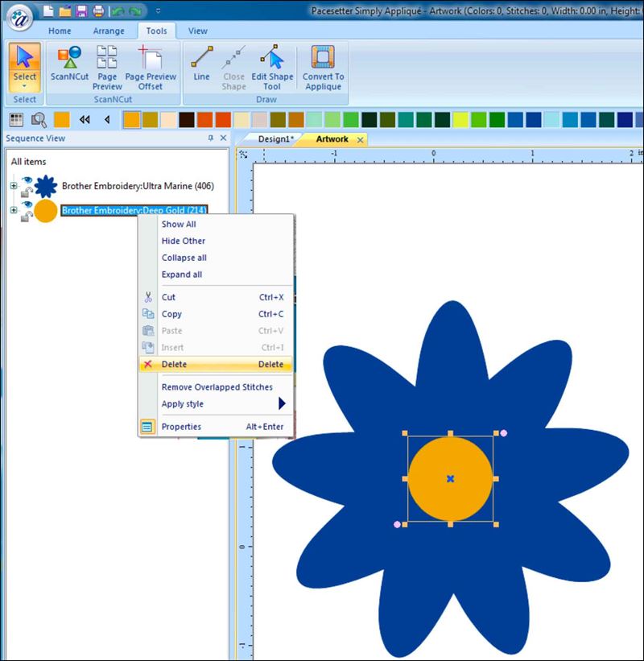Viewport: 644px width, 661px height.
Task: Toggle the lock on Ultra Marine item
Action: point(26,192)
